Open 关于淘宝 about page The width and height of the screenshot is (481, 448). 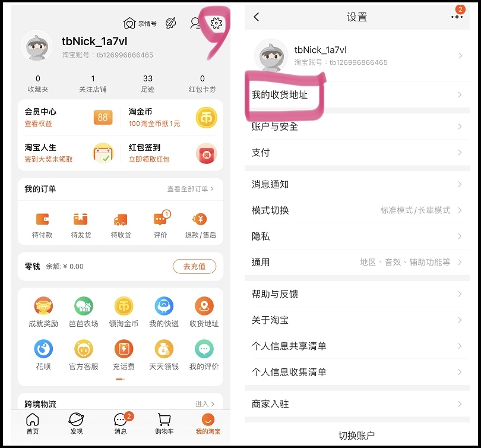click(x=357, y=320)
